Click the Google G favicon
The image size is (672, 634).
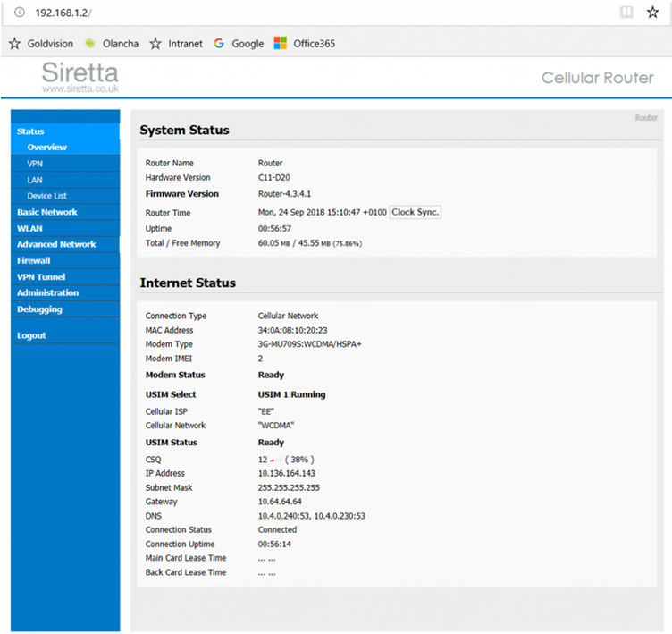click(219, 43)
